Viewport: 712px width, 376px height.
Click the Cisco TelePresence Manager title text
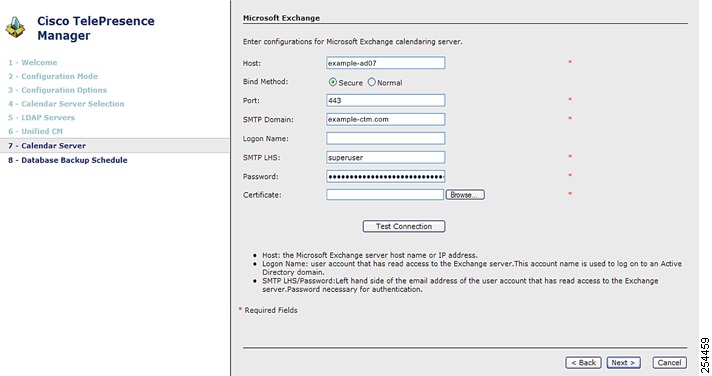coord(96,28)
